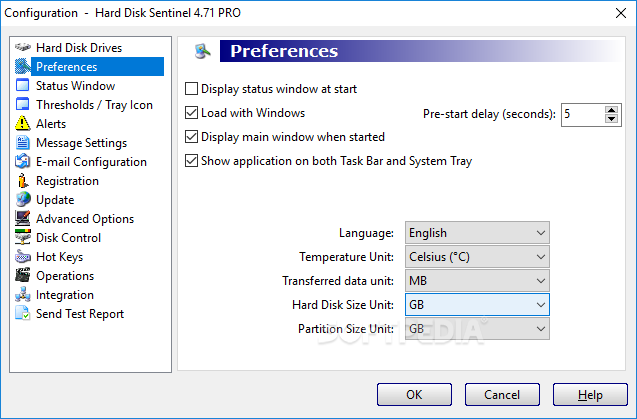The width and height of the screenshot is (637, 419).
Task: Click the Integration network icon
Action: [23, 295]
